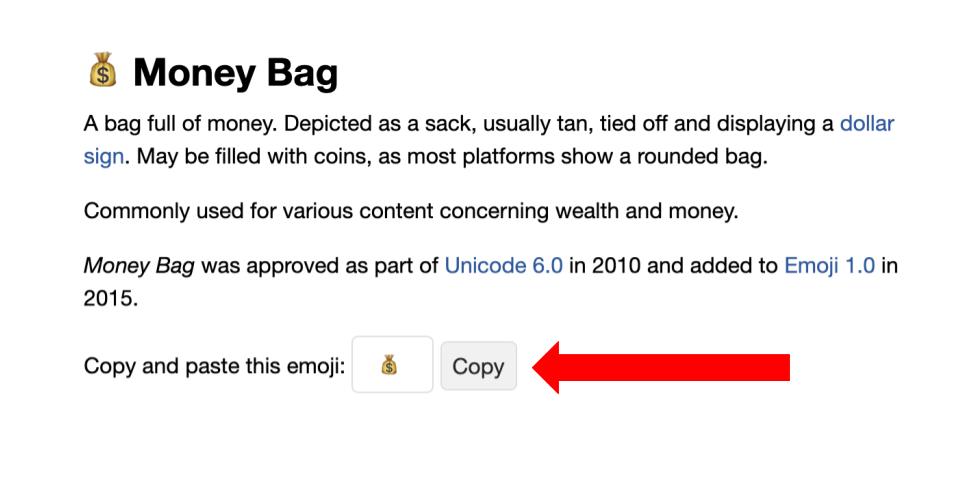The width and height of the screenshot is (963, 494).
Task: Select the money bag emoji inside the copy field
Action: pyautogui.click(x=389, y=366)
